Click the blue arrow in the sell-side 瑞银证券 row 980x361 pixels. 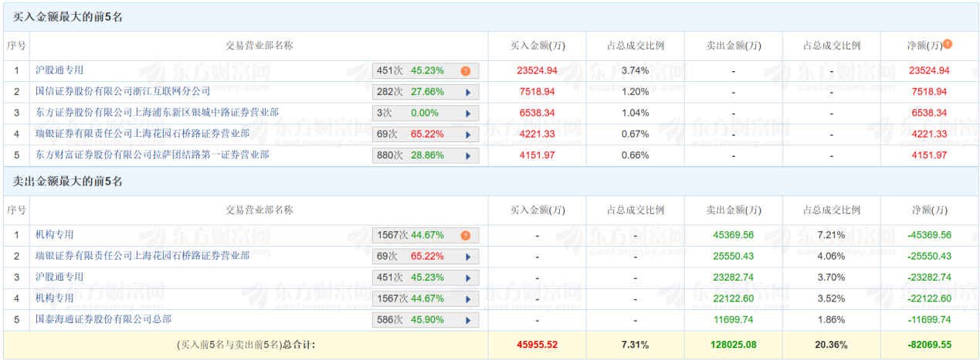pyautogui.click(x=468, y=257)
